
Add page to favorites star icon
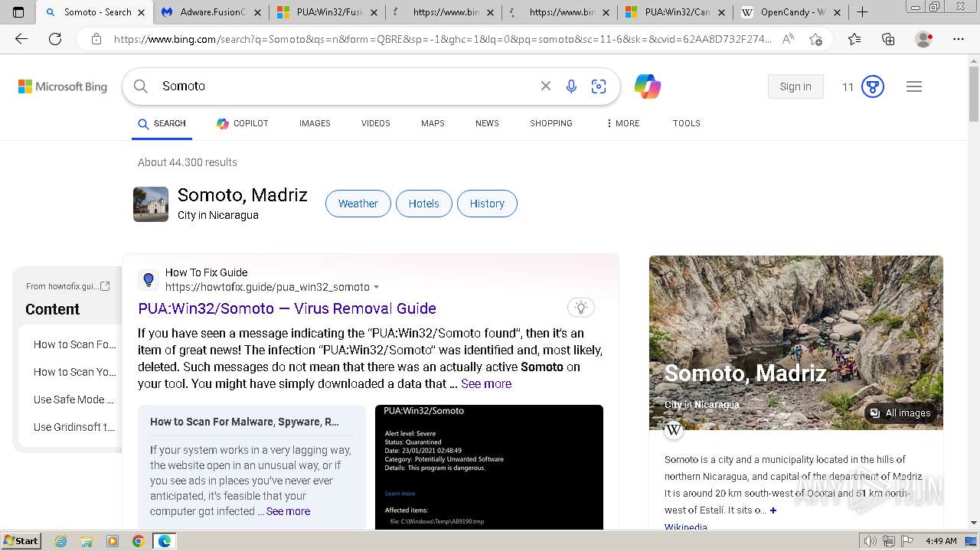(x=815, y=39)
